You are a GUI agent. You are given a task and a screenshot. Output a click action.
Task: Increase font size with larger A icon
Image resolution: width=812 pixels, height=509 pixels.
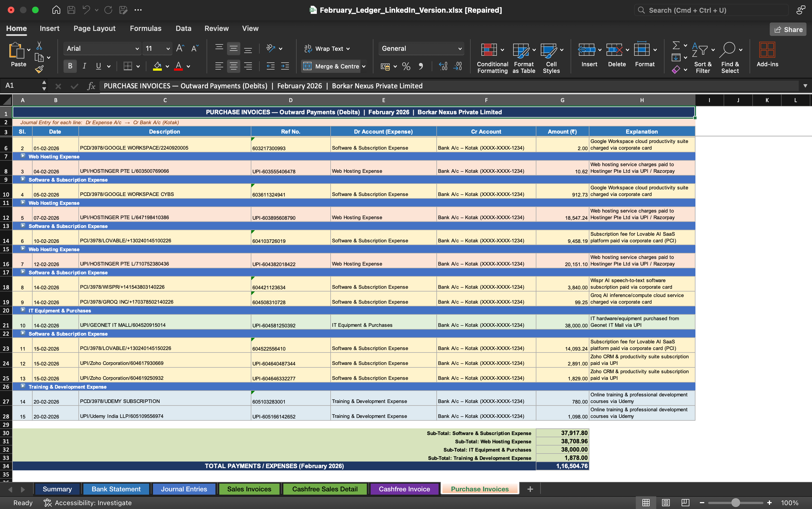180,49
